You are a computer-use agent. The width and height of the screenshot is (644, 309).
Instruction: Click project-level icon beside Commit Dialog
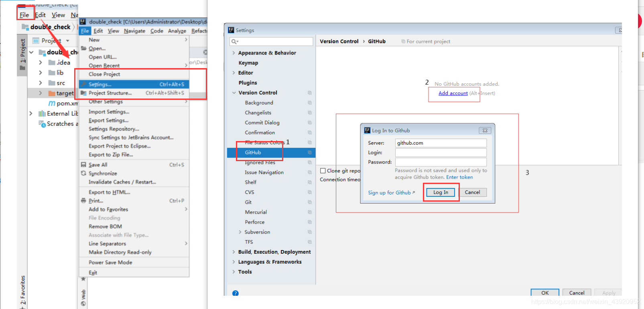310,123
